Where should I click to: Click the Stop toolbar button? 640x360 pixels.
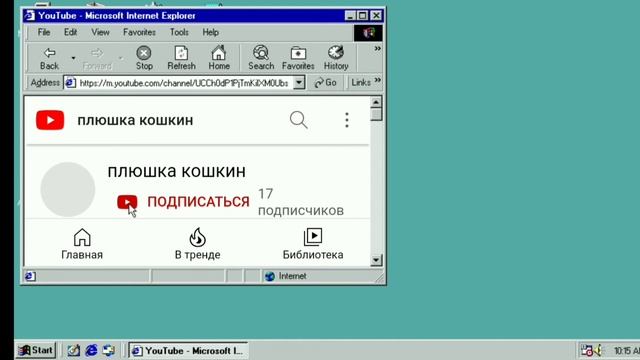pos(144,58)
